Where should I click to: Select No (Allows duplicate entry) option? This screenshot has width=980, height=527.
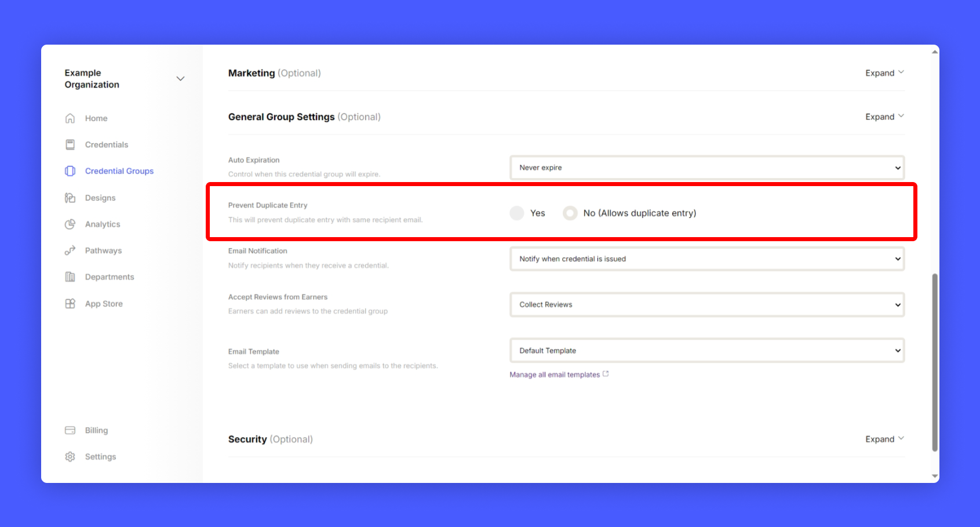tap(570, 213)
